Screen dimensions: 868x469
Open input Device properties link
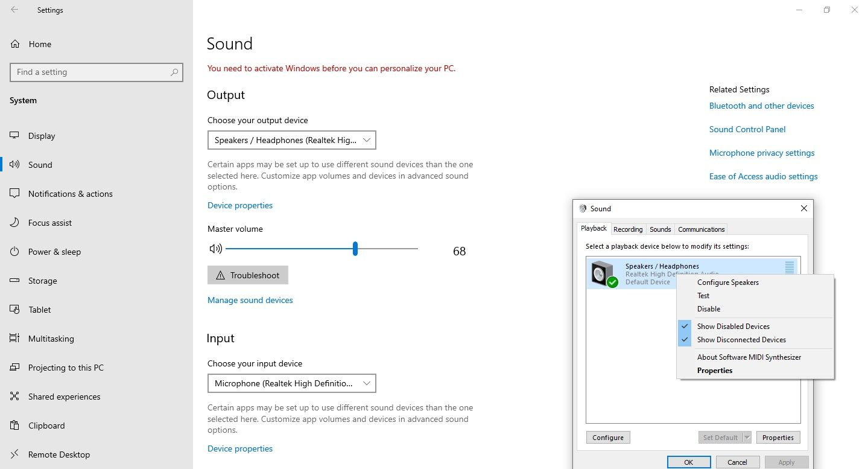(x=240, y=448)
